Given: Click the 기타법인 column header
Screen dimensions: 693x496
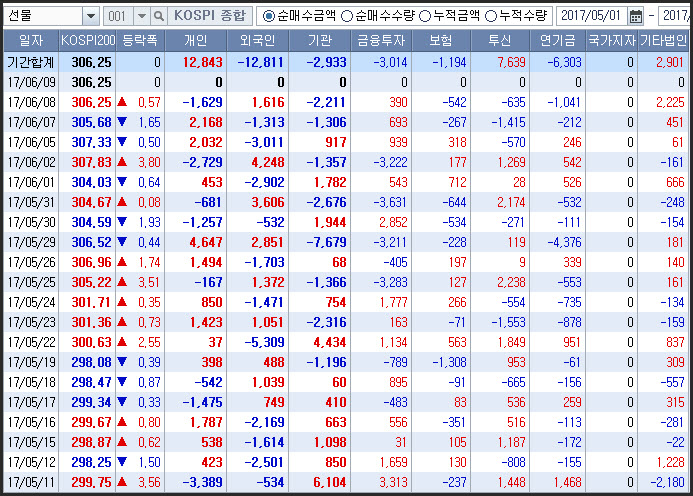Looking at the screenshot, I should 664,41.
